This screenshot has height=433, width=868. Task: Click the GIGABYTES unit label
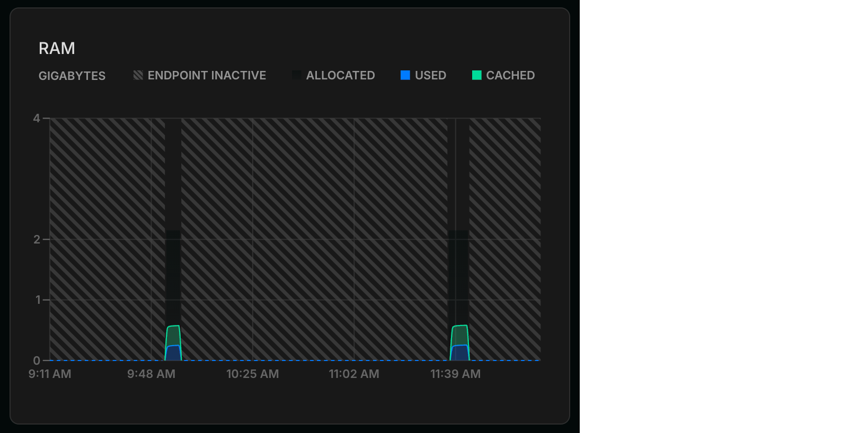point(72,76)
